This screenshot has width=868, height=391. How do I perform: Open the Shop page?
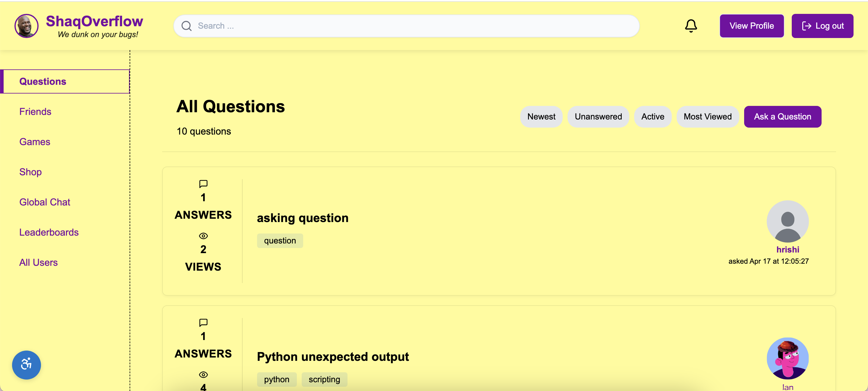pyautogui.click(x=30, y=172)
